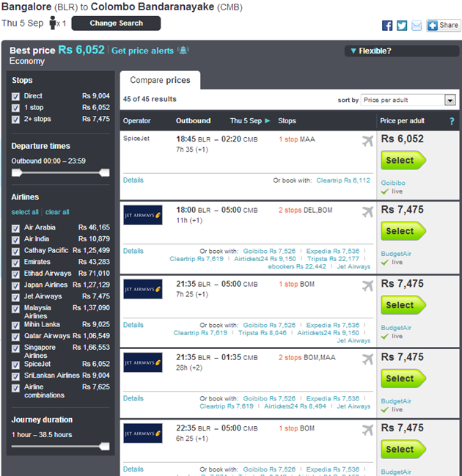Click plane icon on SpiceJet 18:45 flight
Screen dimensions: 462x476
(367, 141)
